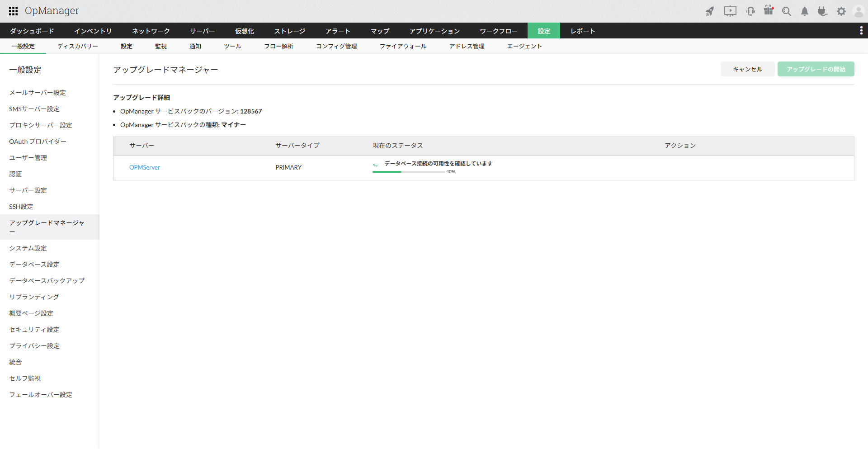Open the three-dot more menu

coord(861,30)
